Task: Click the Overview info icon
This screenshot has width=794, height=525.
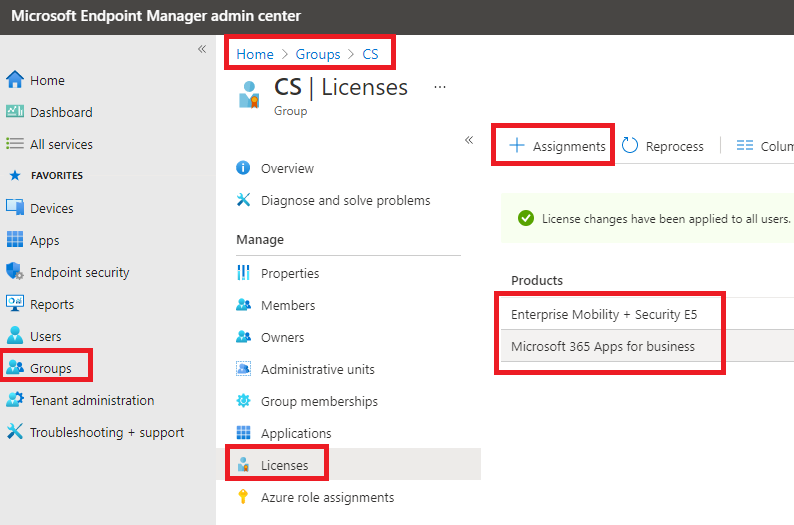Action: pyautogui.click(x=243, y=168)
